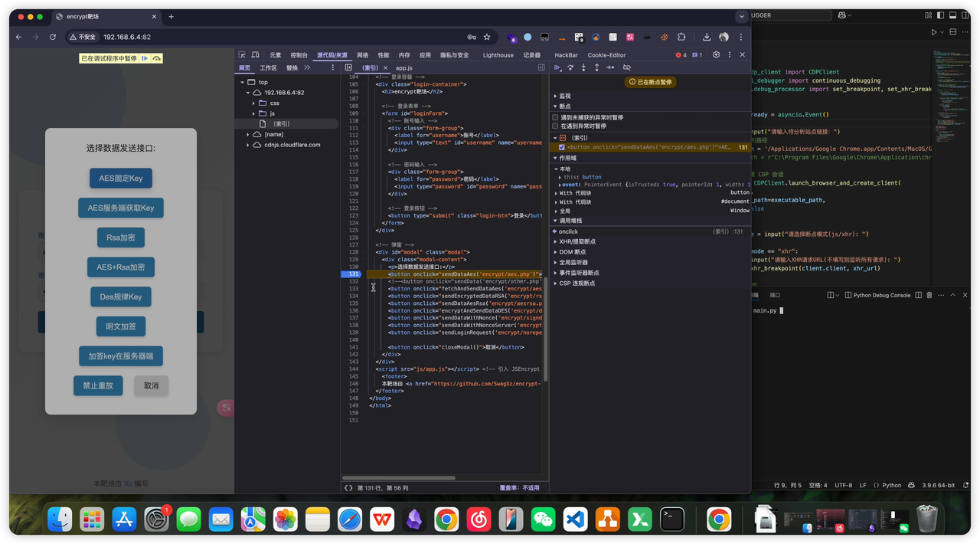Expand the css folder in the file tree
This screenshot has width=980, height=544.
click(x=254, y=103)
